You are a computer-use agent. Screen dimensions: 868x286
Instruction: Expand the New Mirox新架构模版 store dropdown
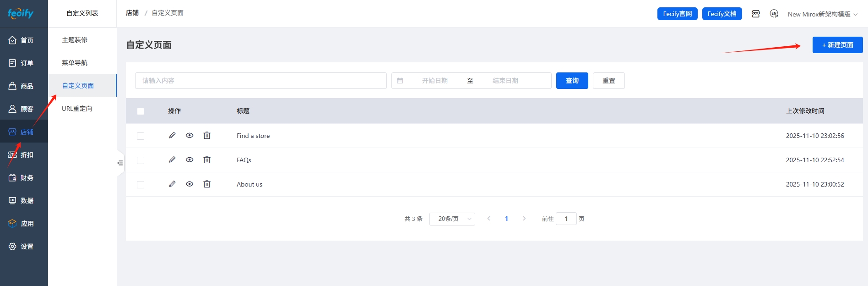[822, 14]
